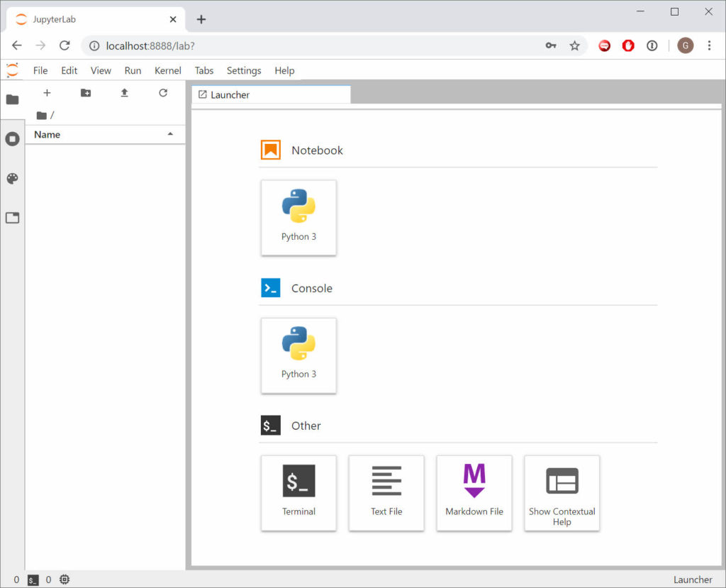Screen dimensions: 726x588
Task: Launch a Python 3 notebook
Action: point(298,217)
